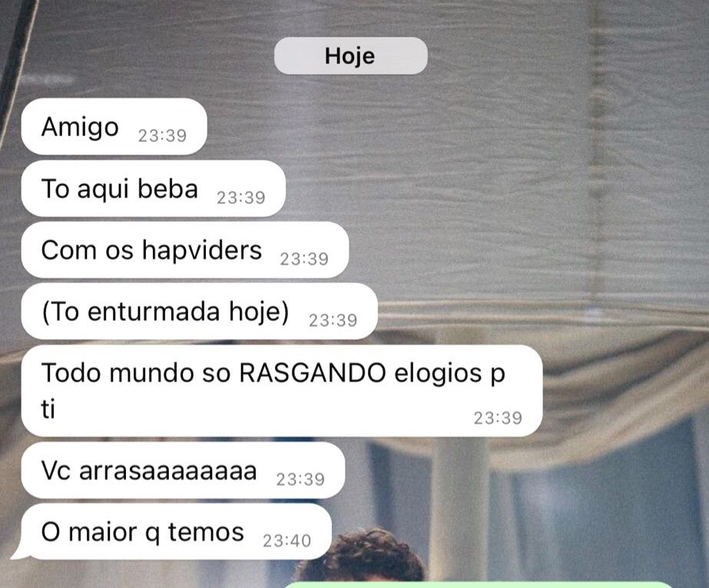Click the 23:39 timestamp on "Amigo"
Screen dimensions: 709x588
tap(162, 136)
